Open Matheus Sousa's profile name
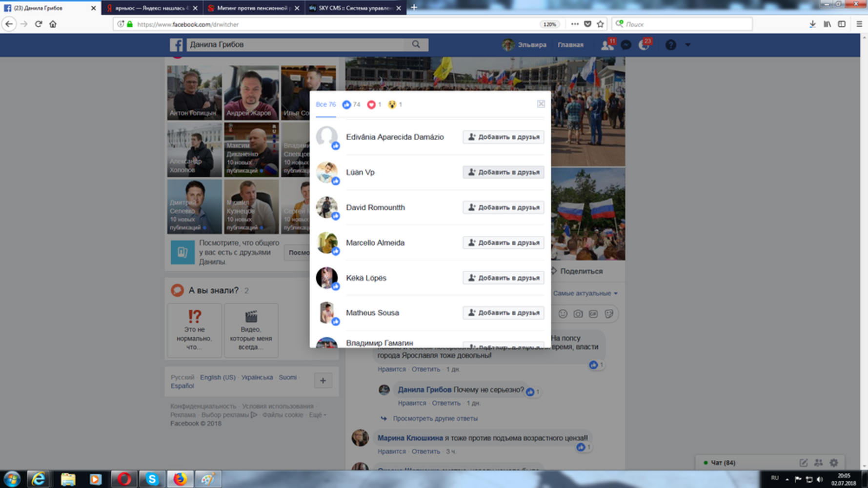This screenshot has height=488, width=868. pos(372,313)
